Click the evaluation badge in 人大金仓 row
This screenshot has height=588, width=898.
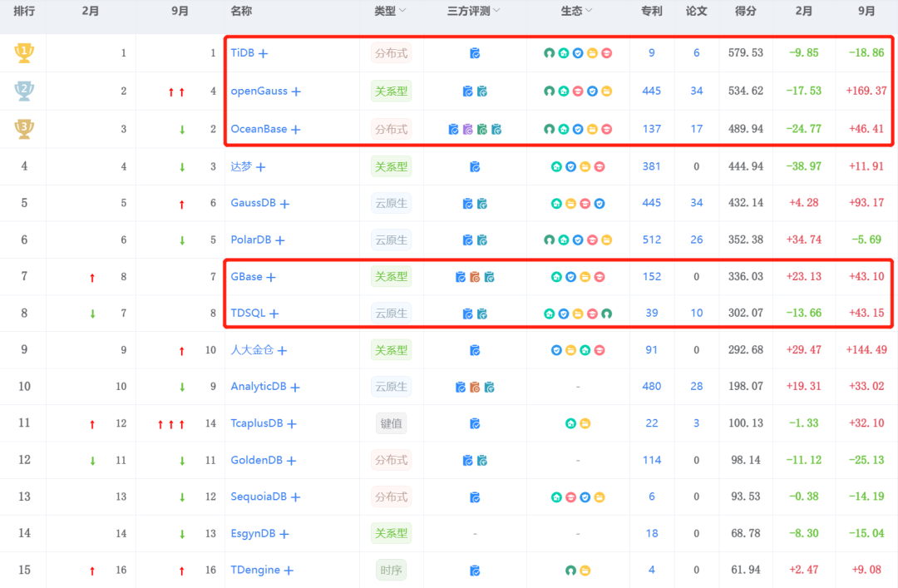coord(475,350)
